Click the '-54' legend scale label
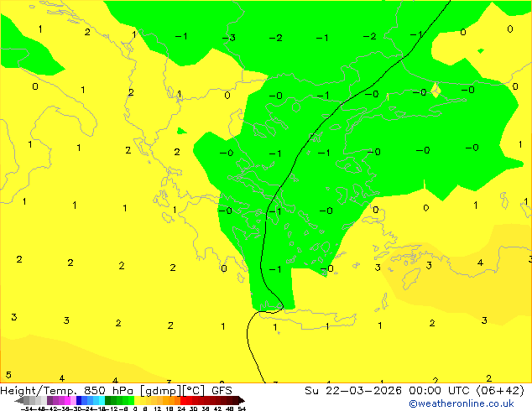Screen dimensions: 532x411 pos(27,408)
